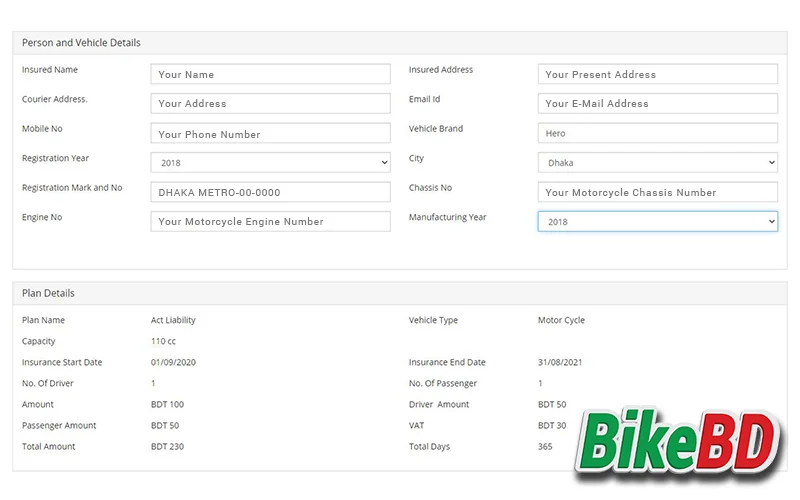This screenshot has width=800, height=500.
Task: Focus the Insured Address text box
Action: (x=657, y=74)
